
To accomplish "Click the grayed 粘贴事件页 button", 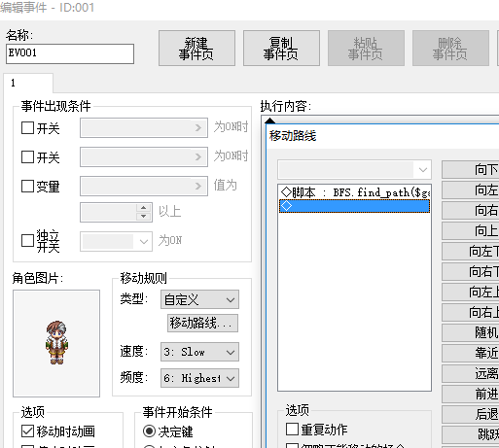I will coord(366,49).
